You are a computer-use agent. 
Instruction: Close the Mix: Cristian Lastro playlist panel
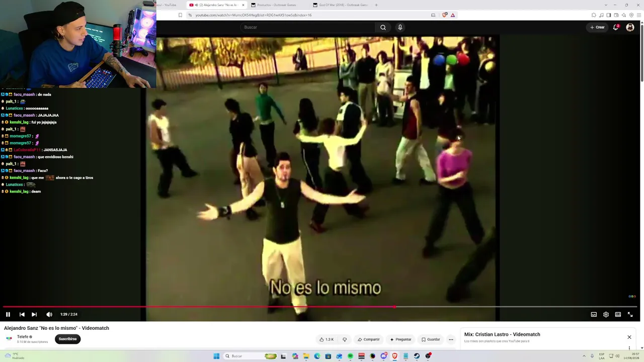(629, 337)
